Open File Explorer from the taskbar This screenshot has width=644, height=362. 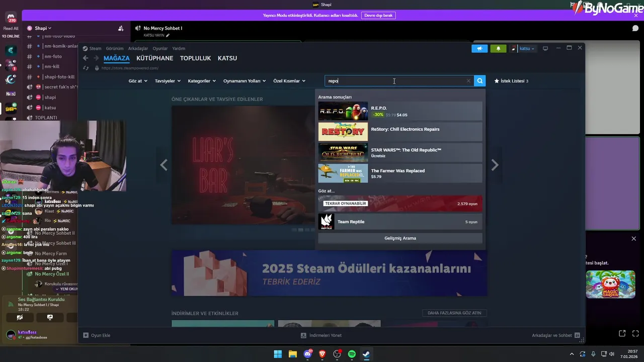292,354
